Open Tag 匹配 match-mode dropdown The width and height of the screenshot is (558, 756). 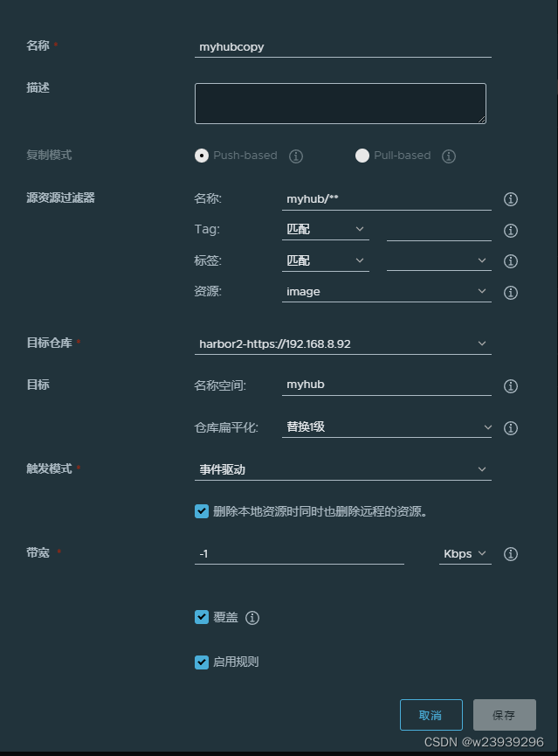pyautogui.click(x=325, y=230)
